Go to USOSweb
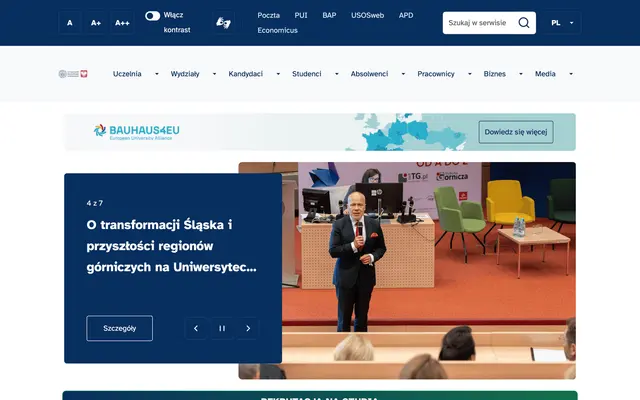This screenshot has height=400, width=640. (x=367, y=16)
